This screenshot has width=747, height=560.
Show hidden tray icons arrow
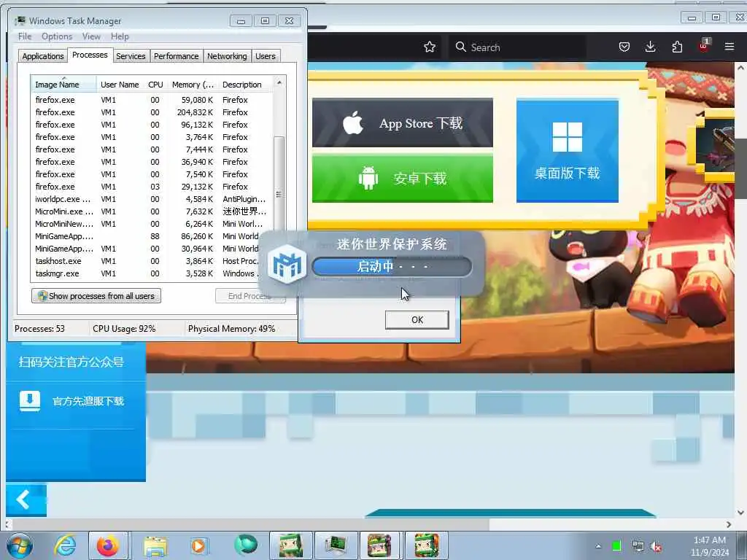[598, 545]
